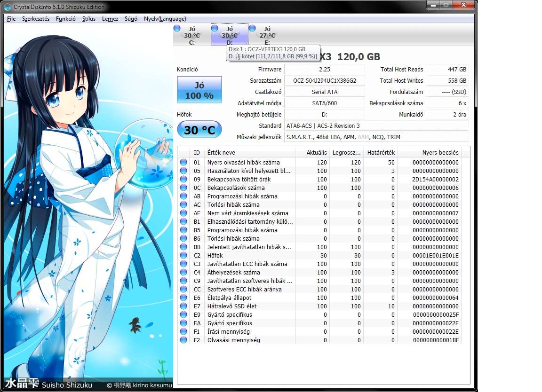Click the Total Host Reads value 447 GB

(447, 70)
